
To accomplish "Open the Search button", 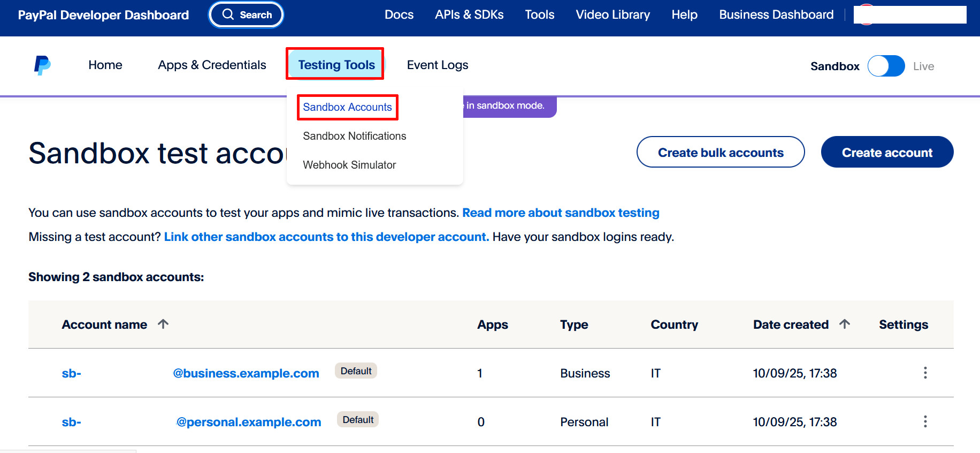I will coord(246,14).
